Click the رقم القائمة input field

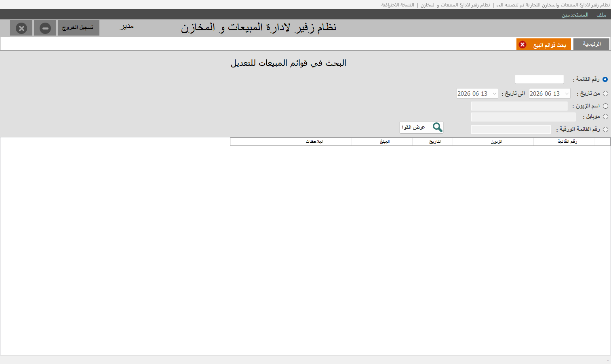coord(539,80)
